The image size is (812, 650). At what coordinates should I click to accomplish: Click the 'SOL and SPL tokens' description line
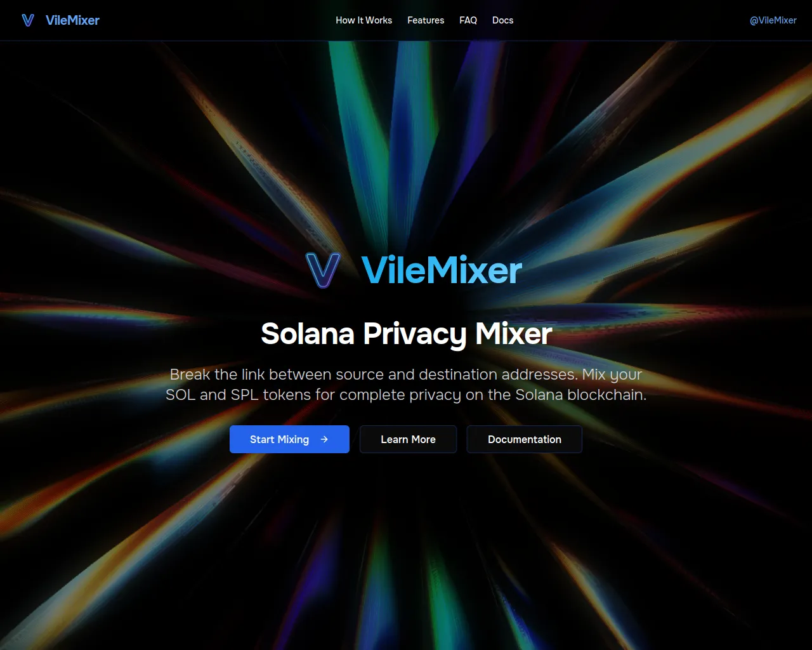(406, 395)
